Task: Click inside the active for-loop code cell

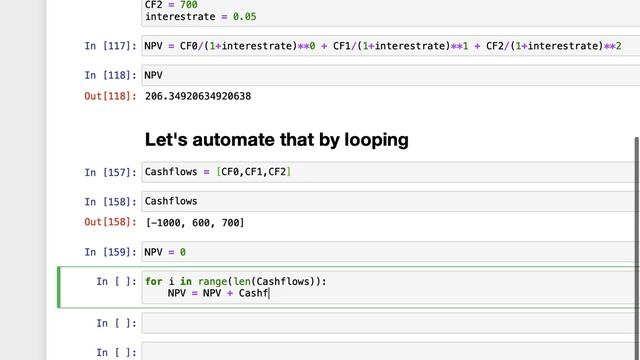Action: pos(391,287)
